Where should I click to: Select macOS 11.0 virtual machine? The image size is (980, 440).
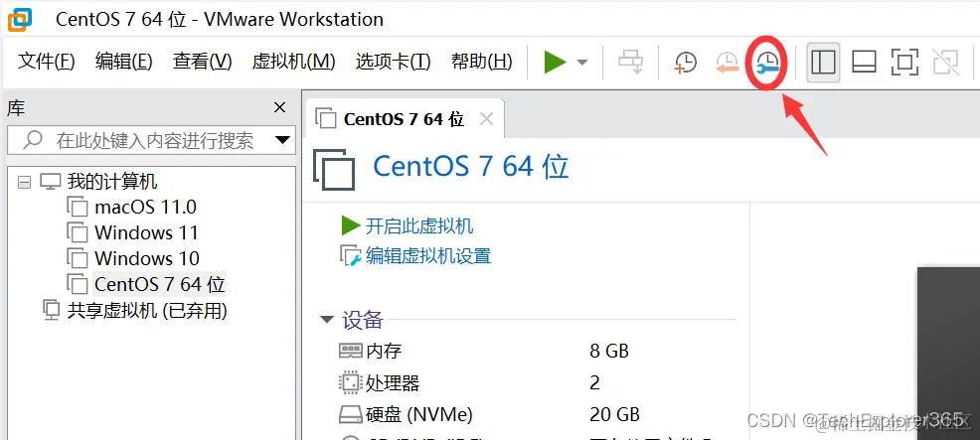click(146, 207)
